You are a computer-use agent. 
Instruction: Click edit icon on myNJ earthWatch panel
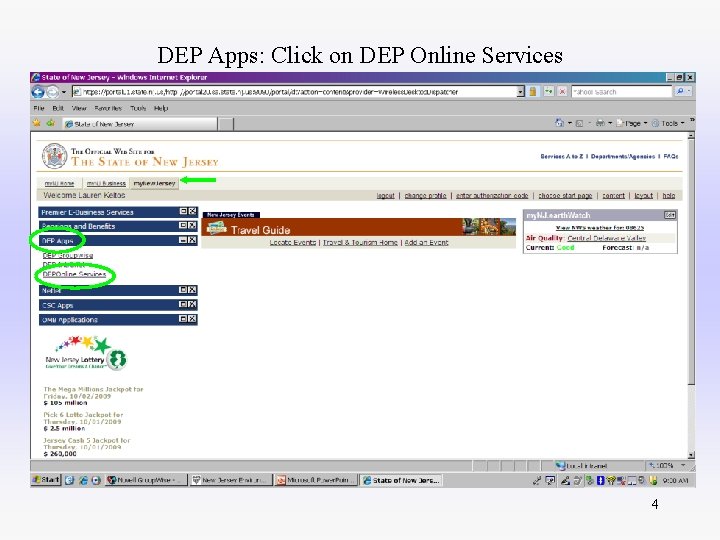click(x=669, y=215)
